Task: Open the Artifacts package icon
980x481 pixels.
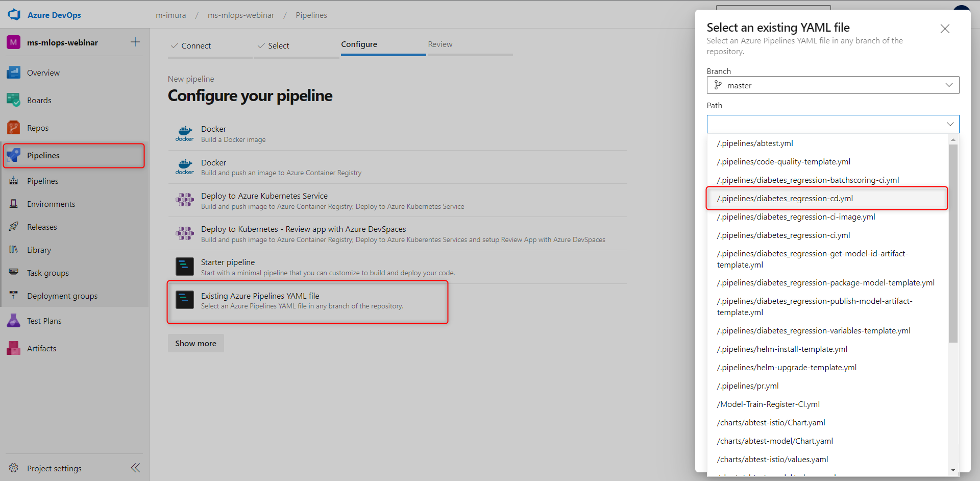Action: pos(14,348)
